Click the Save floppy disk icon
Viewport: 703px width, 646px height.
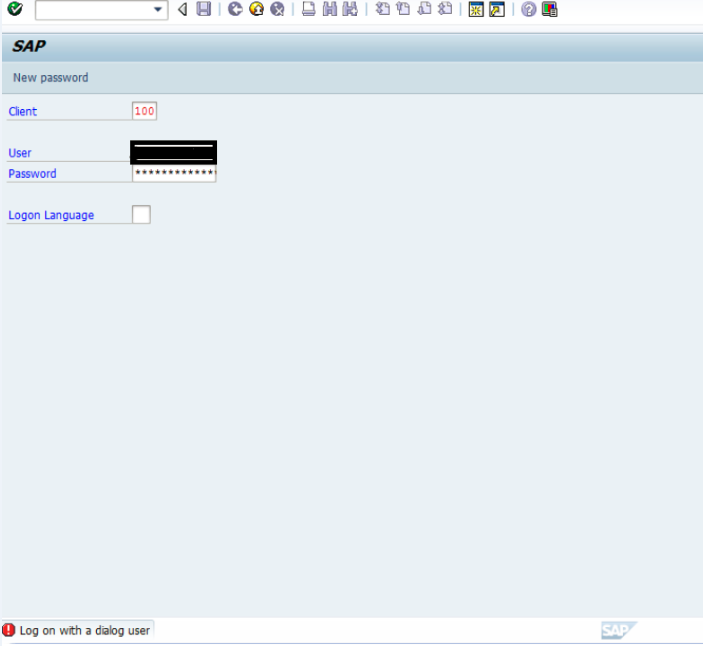click(x=204, y=9)
